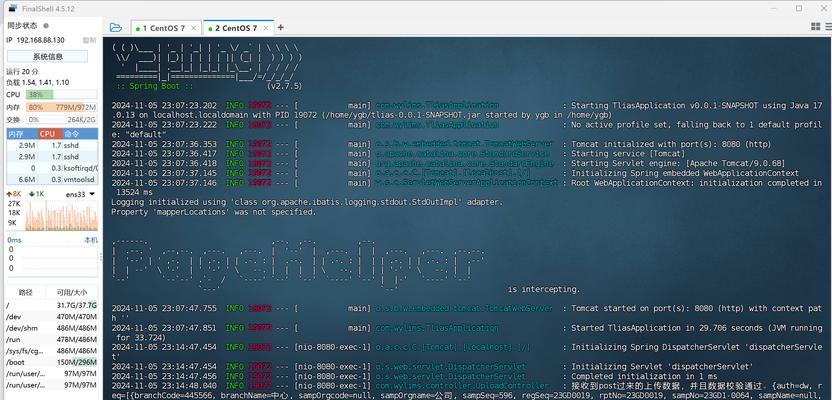Image resolution: width=832 pixels, height=400 pixels.
Task: Switch to the 1 CentOS 7 tab
Action: click(167, 28)
